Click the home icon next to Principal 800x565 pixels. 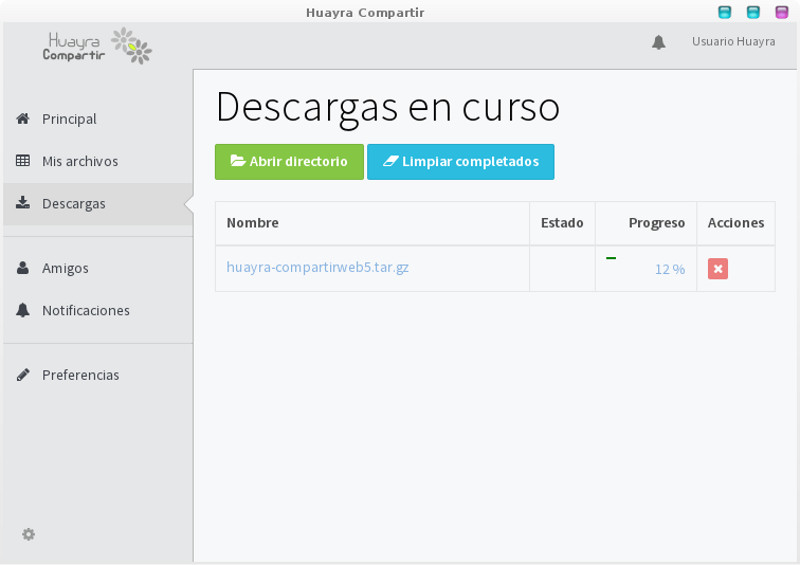(22, 118)
